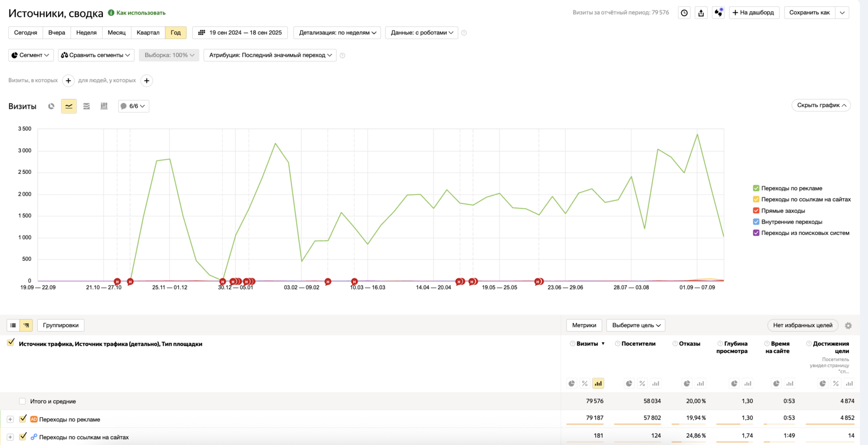Switch chart to pie view icon
This screenshot has height=445, width=868.
[x=51, y=106]
